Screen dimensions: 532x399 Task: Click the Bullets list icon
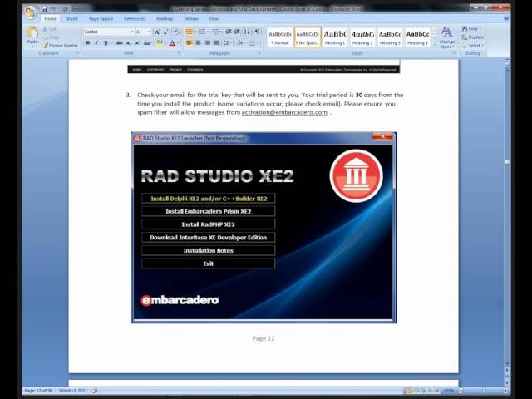pos(189,32)
